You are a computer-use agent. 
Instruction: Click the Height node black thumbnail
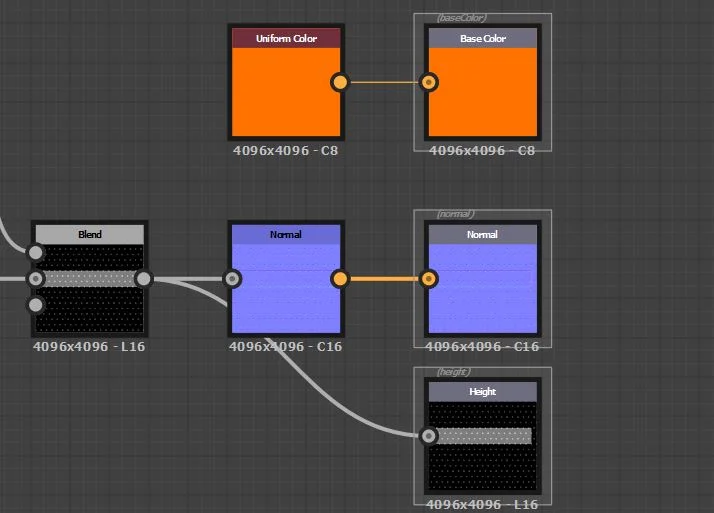click(483, 446)
